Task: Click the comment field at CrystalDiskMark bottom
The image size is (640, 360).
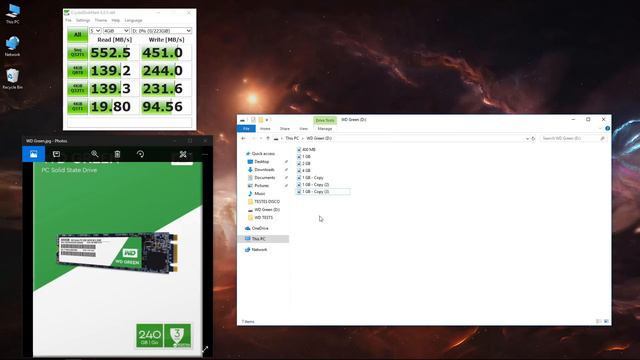Action: [x=129, y=122]
